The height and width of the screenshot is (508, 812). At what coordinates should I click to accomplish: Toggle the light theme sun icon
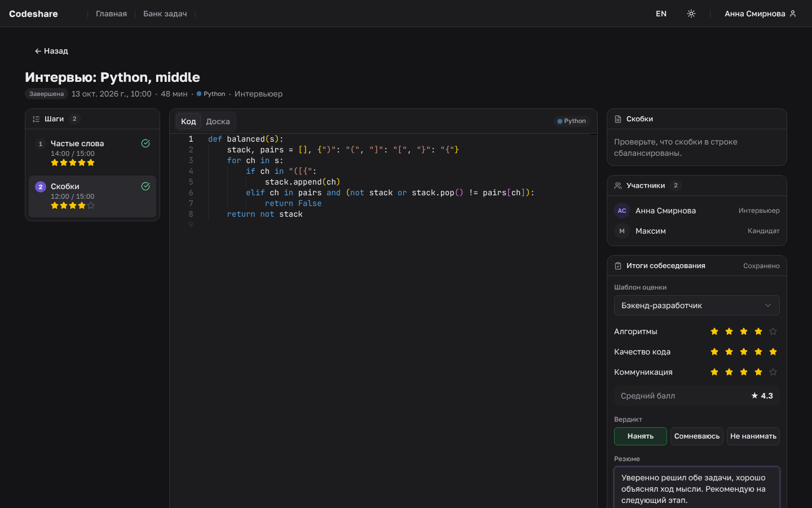[x=691, y=14]
